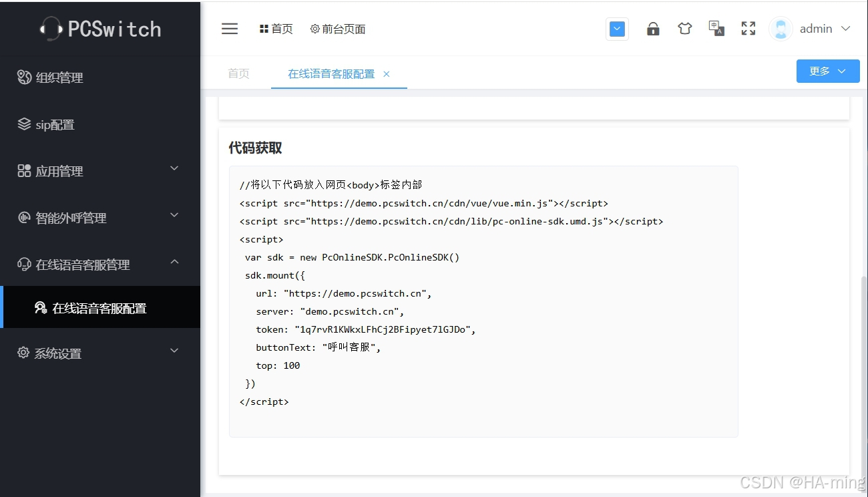Switch language with the translate icon

tap(716, 29)
